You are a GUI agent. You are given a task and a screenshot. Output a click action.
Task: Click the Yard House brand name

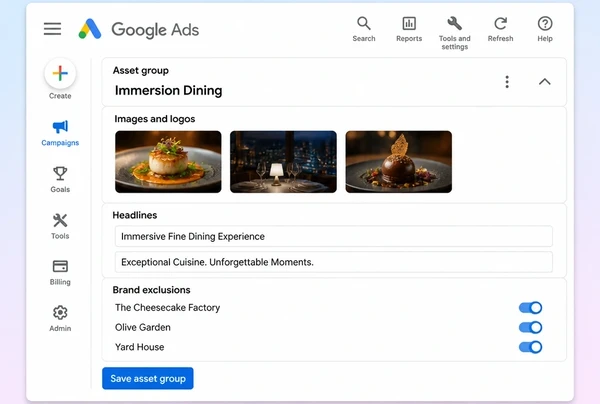click(140, 347)
